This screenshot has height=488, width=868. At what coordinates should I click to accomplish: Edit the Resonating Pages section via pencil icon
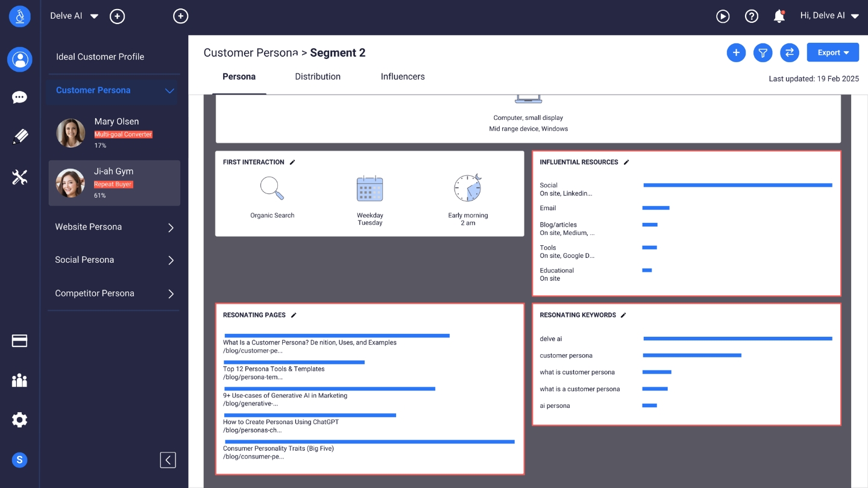tap(294, 314)
